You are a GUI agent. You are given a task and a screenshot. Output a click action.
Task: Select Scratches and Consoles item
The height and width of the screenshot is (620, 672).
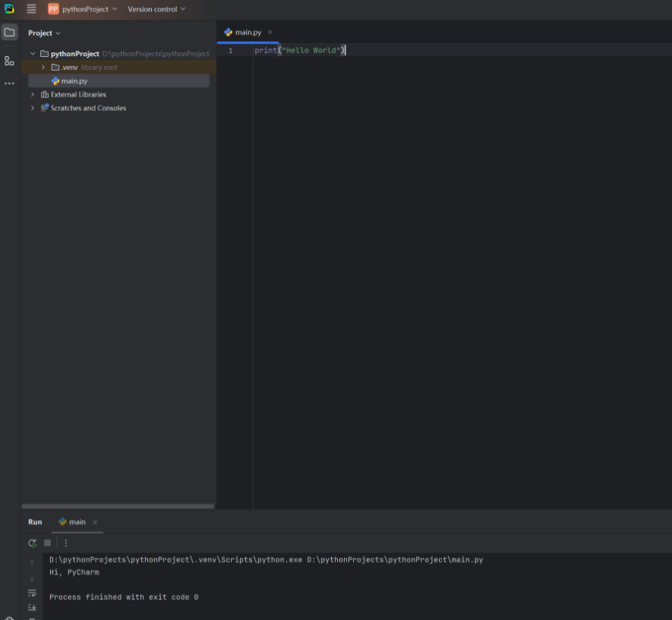click(x=83, y=108)
